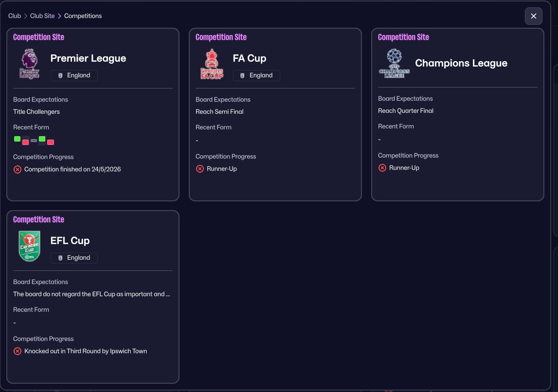Viewport: 558px width, 392px height.
Task: Open the EFL Cup title
Action: [70, 241]
